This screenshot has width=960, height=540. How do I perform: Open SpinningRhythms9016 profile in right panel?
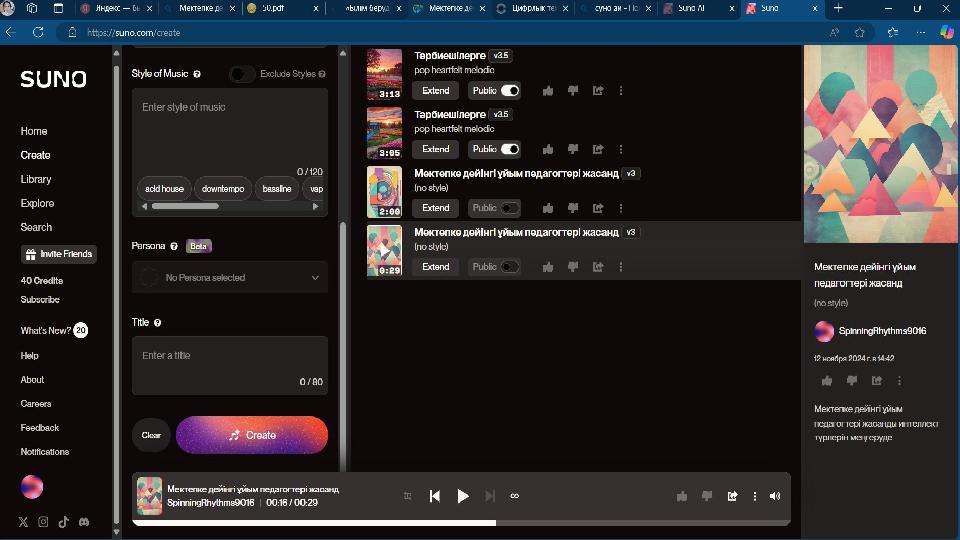[x=882, y=331]
